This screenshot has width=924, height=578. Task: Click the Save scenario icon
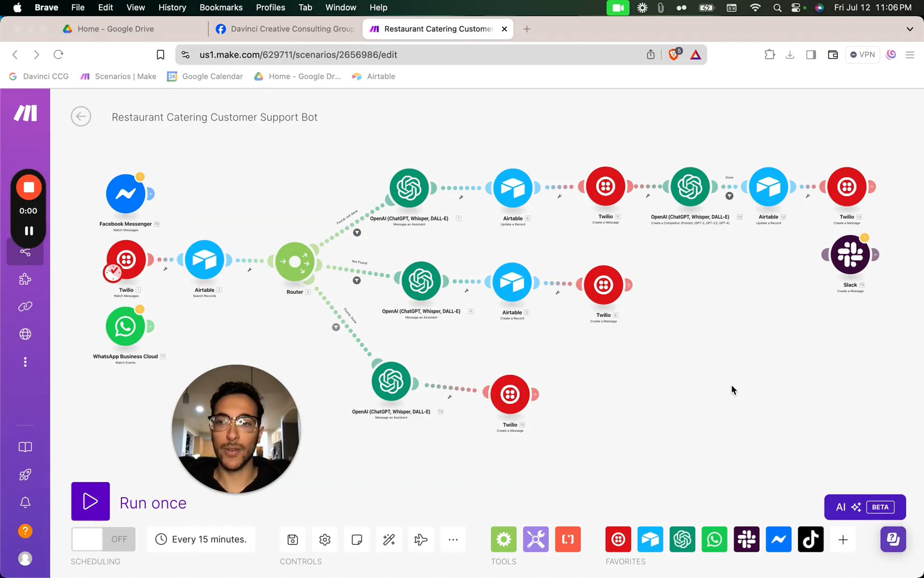pos(292,539)
